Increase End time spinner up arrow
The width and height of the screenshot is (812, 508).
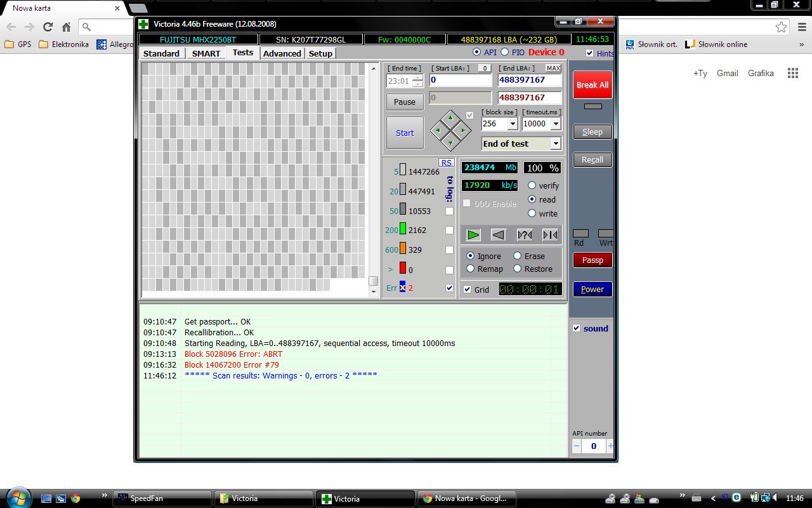417,78
